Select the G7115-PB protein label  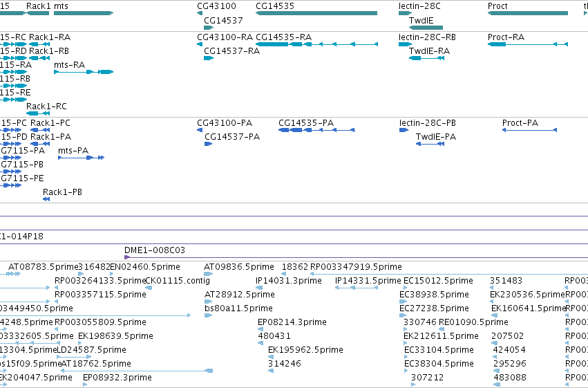pyautogui.click(x=21, y=165)
